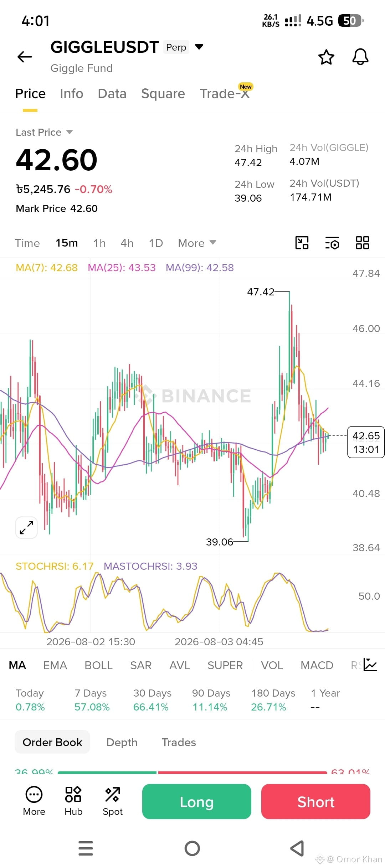This screenshot has height=868, width=385.
Task: Open the More timeframes dropdown
Action: click(x=197, y=243)
